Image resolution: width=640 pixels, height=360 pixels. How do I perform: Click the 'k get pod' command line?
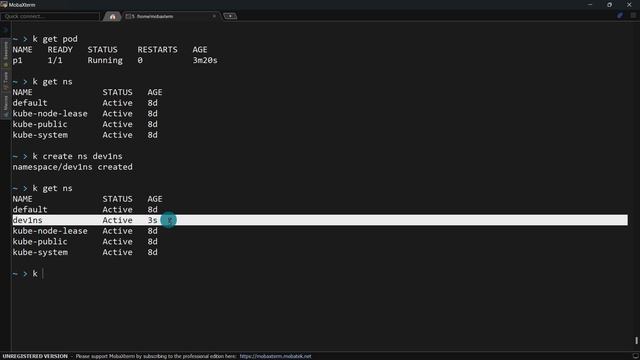pyautogui.click(x=55, y=39)
